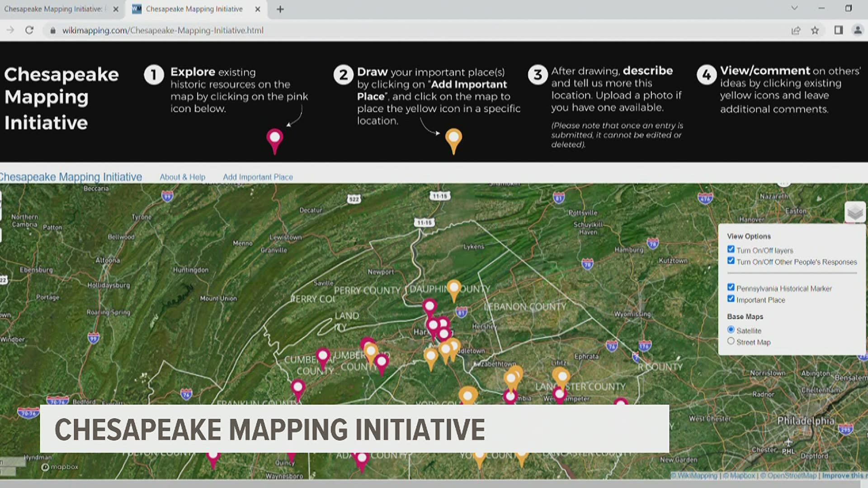
Task: Click pink marker above Cumberland County label
Action: tap(323, 359)
